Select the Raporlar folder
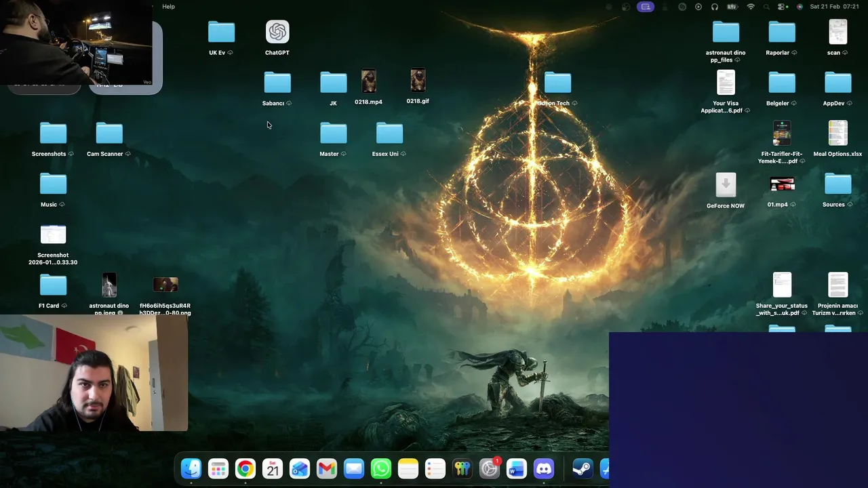868x488 pixels. click(x=782, y=32)
